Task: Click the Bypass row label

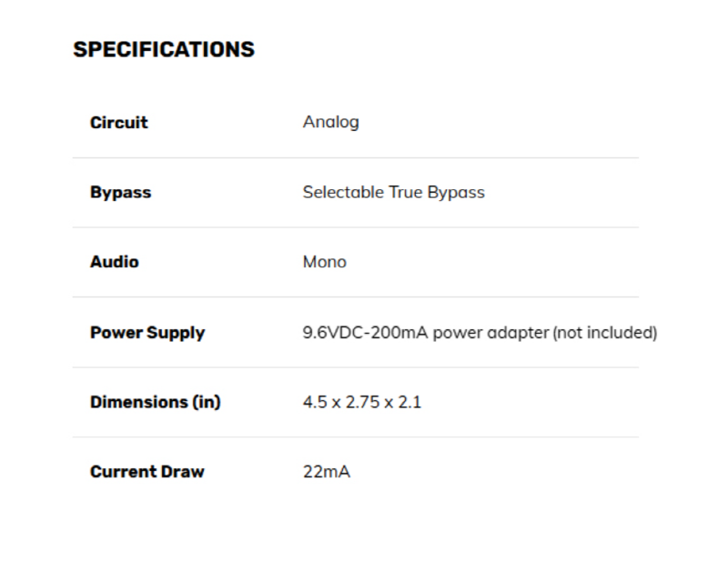Action: click(x=120, y=192)
